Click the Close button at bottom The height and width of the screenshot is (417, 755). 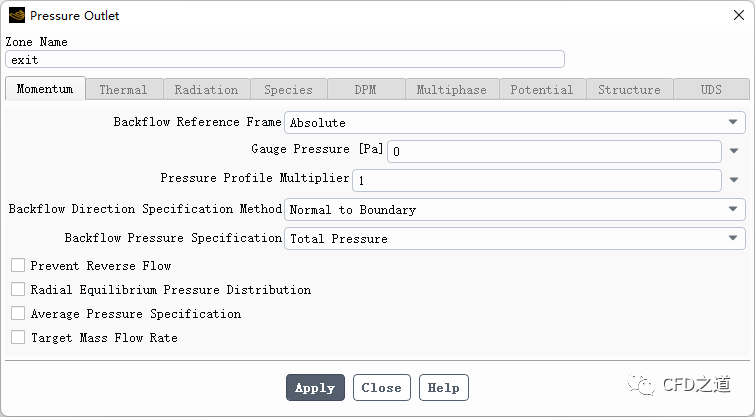coord(381,388)
